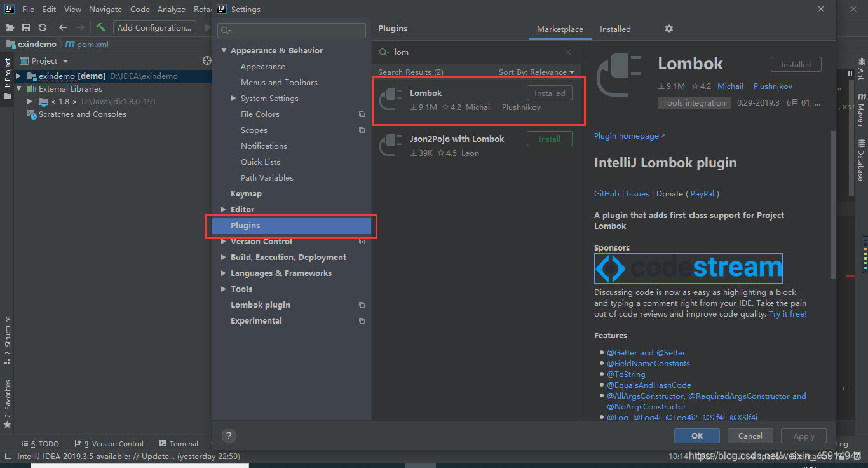Select Menus and Toolbars settings item
The image size is (868, 468).
pyautogui.click(x=279, y=83)
